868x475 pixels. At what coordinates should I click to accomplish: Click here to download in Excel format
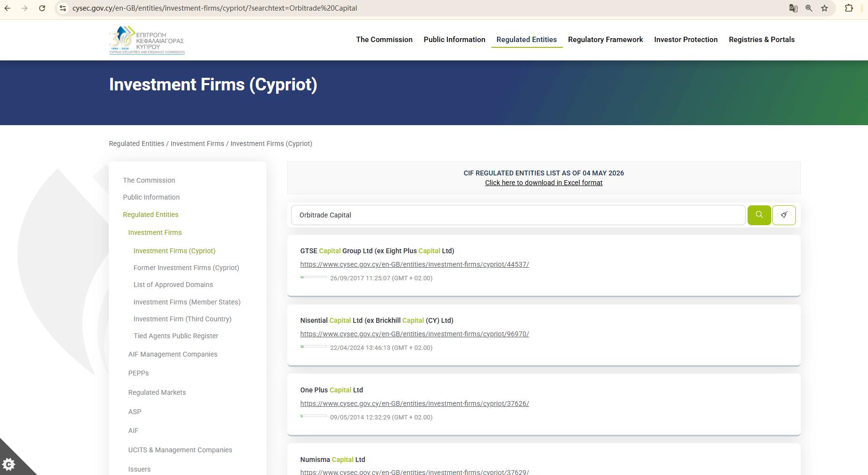544,183
